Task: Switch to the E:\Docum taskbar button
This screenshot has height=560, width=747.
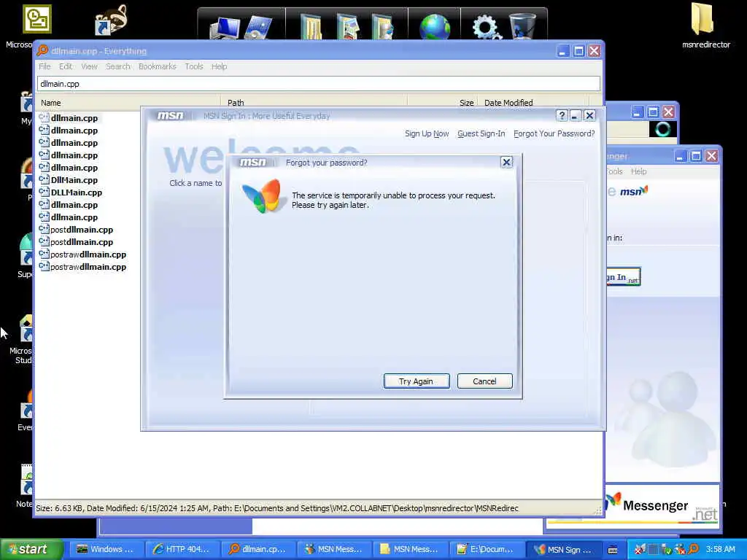Action: pos(485,549)
